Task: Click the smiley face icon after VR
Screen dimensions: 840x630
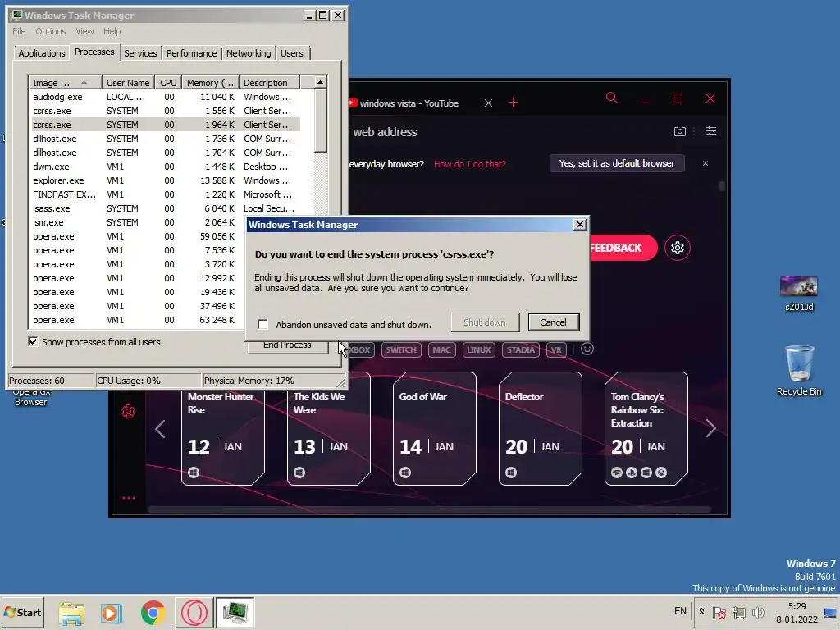Action: (587, 349)
